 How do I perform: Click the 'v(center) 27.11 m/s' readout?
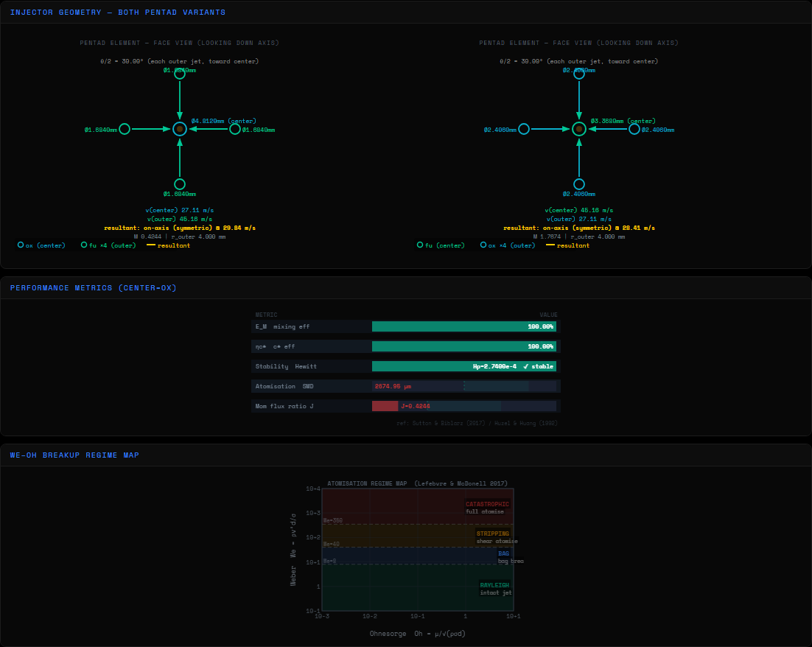pos(180,210)
